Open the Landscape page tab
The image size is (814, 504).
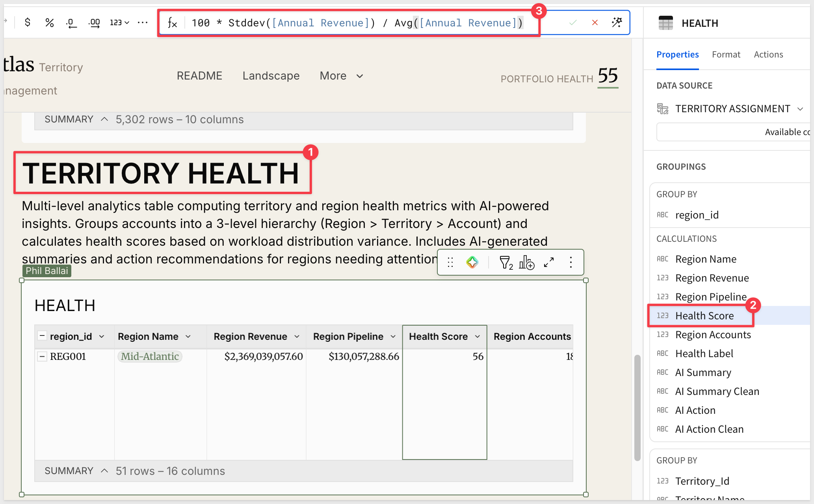pyautogui.click(x=271, y=76)
